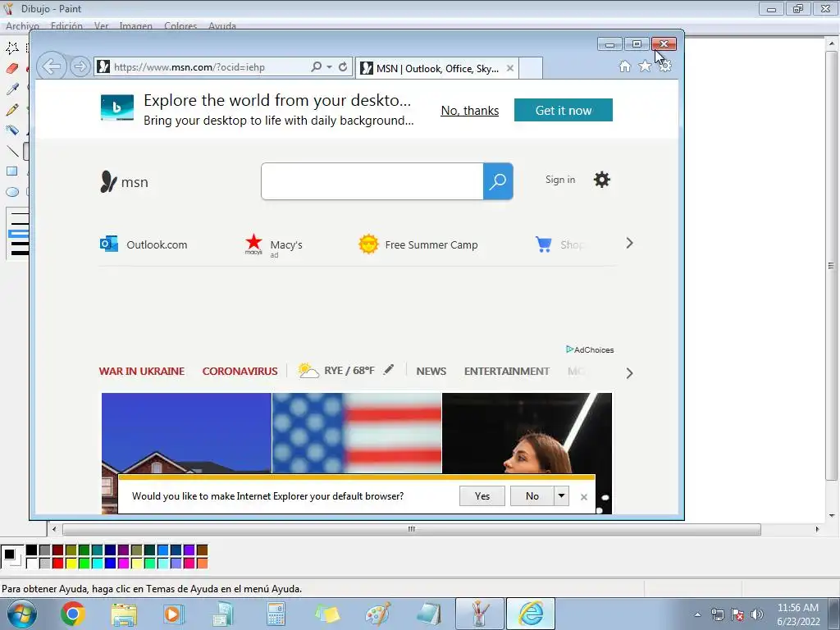Open the CORONAVIRUS section
Viewport: 840px width, 630px height.
pos(240,371)
